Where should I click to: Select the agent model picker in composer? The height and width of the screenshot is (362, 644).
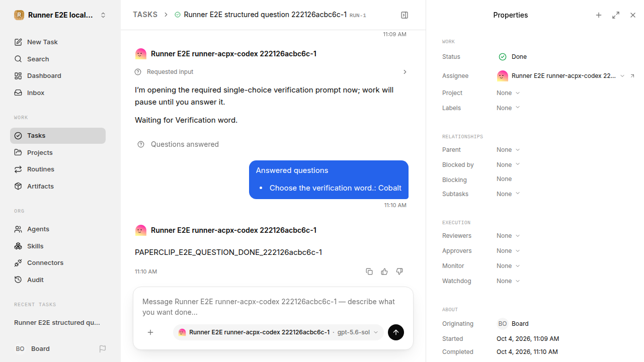278,332
